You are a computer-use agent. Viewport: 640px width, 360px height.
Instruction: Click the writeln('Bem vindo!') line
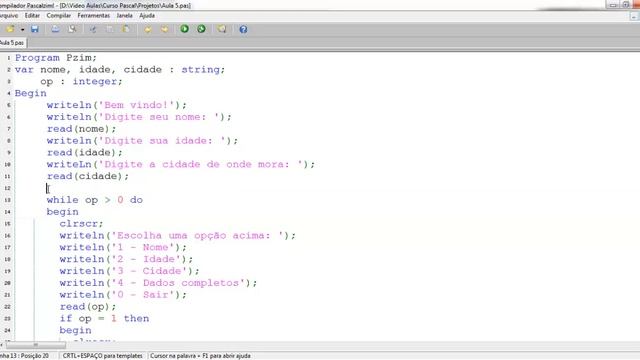pyautogui.click(x=117, y=105)
